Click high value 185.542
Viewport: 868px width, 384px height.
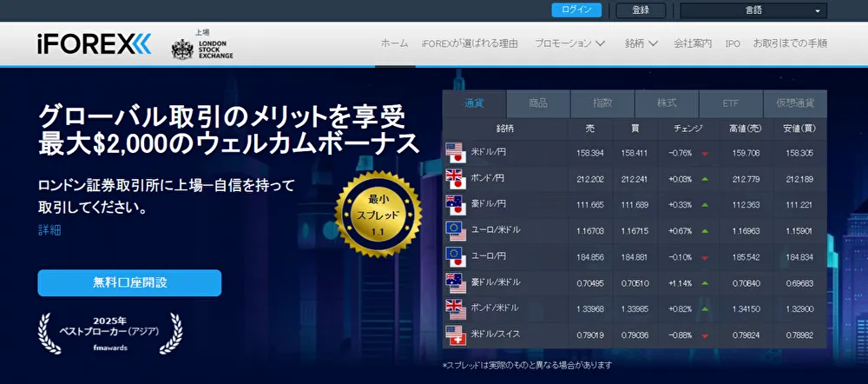[746, 258]
